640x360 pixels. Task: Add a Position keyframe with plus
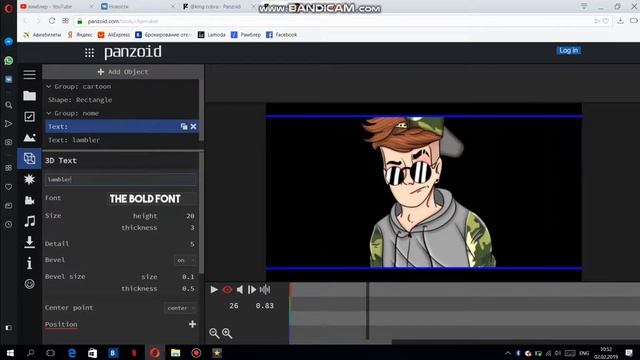(x=192, y=324)
